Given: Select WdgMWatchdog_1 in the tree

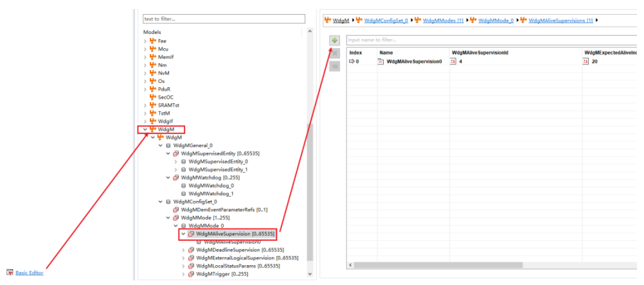Looking at the screenshot, I should pyautogui.click(x=206, y=194).
